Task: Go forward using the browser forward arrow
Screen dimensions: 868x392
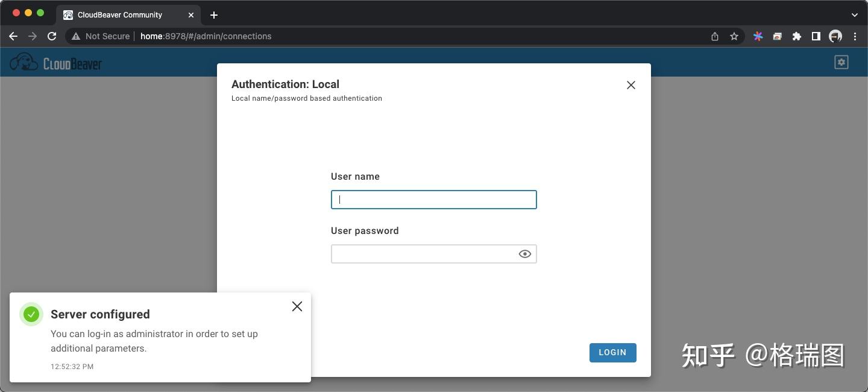Action: click(33, 36)
